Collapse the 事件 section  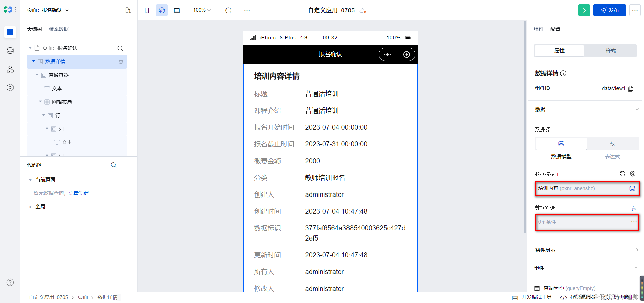coord(636,268)
